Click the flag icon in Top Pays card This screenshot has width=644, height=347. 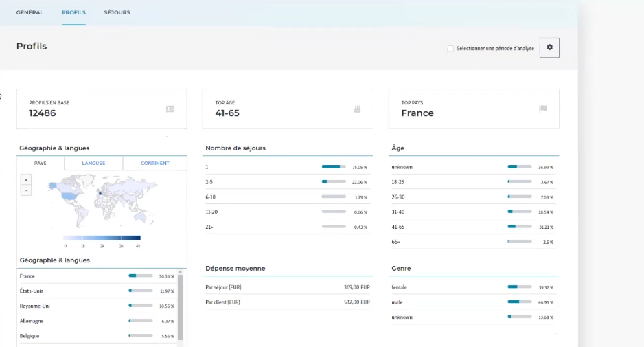coord(542,109)
